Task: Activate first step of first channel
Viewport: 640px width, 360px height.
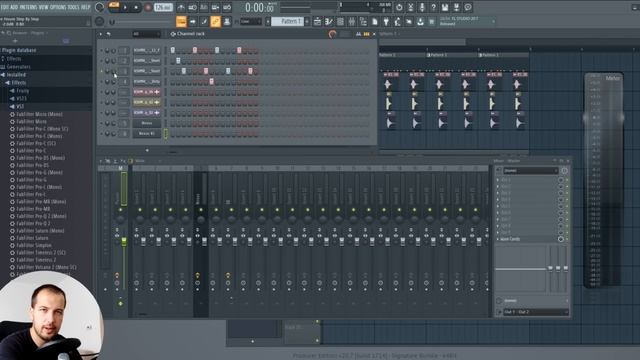Action: (173, 50)
